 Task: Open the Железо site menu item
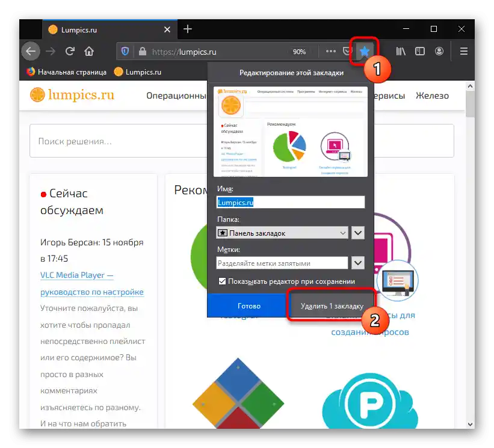point(432,96)
